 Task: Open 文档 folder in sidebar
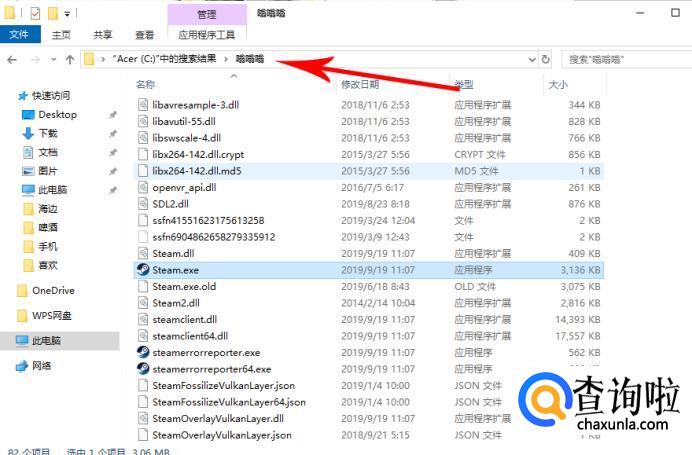point(40,152)
